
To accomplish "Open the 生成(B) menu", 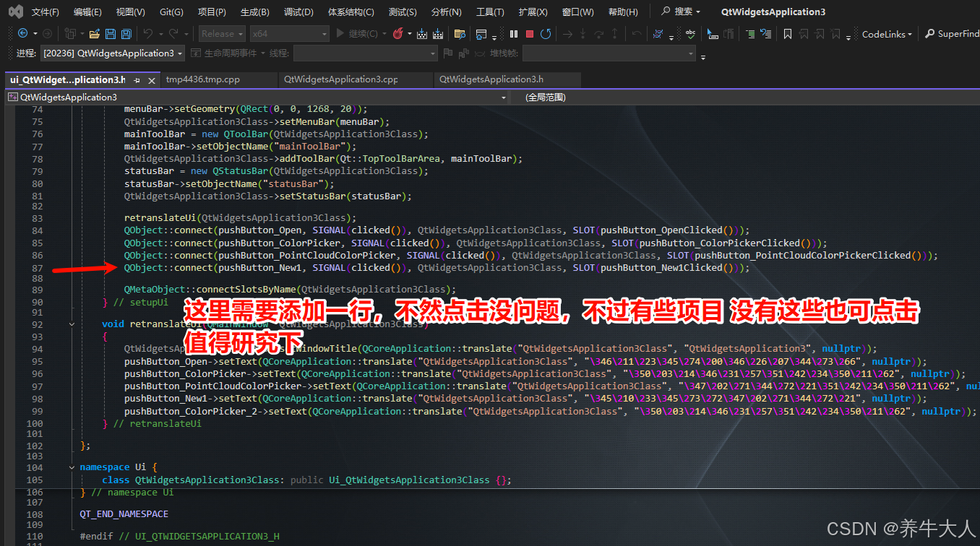I will coord(254,12).
